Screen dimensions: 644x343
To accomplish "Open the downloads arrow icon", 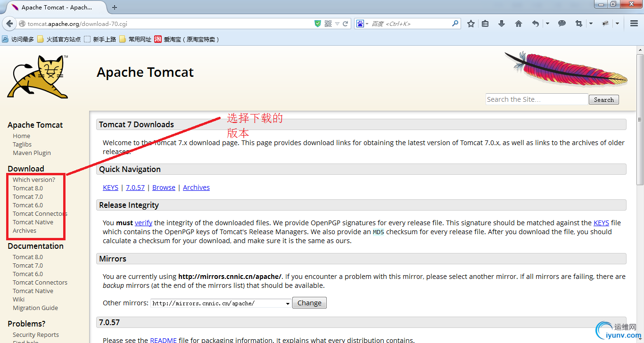I will (502, 24).
